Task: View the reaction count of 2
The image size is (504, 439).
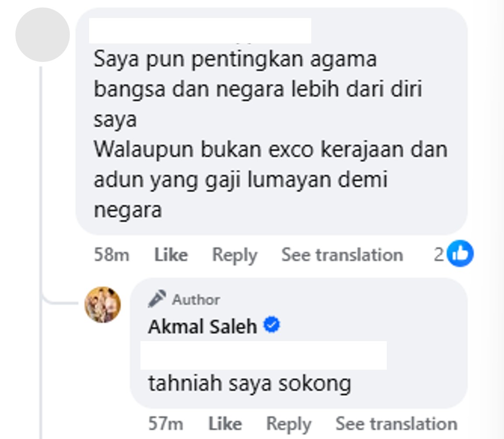Action: point(439,255)
